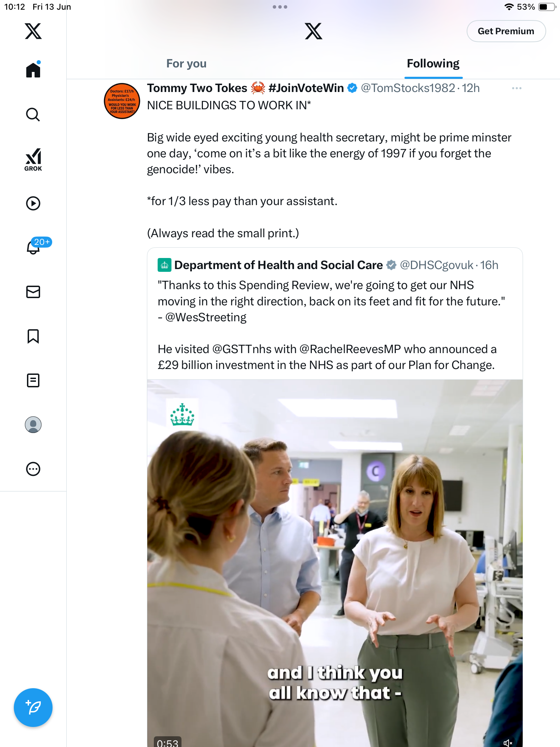Screen dimensions: 560x747
Task: Tap the three dots at top of screen
Action: tap(280, 7)
